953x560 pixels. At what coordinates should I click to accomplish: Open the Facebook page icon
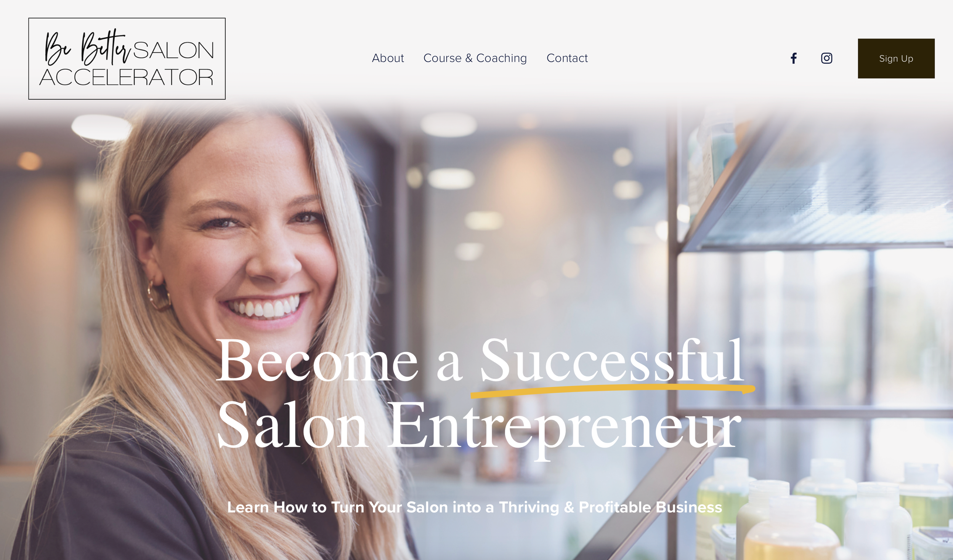tap(794, 58)
